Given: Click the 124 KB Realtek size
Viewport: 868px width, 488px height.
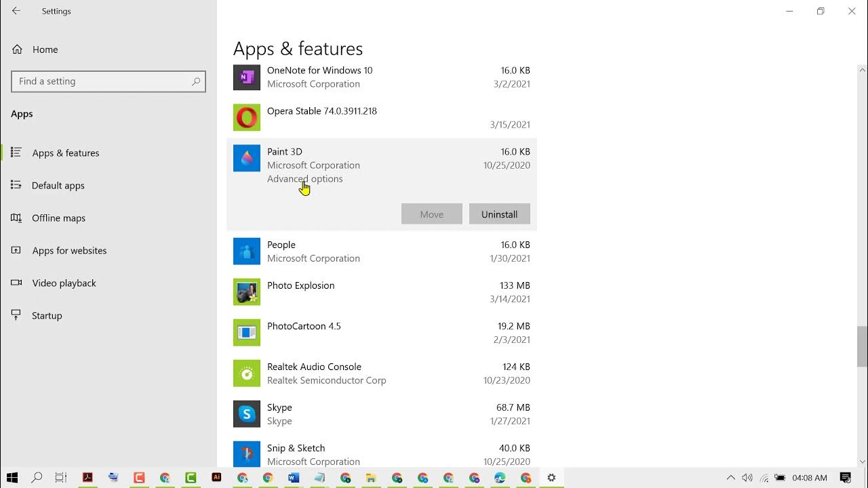Looking at the screenshot, I should [516, 367].
